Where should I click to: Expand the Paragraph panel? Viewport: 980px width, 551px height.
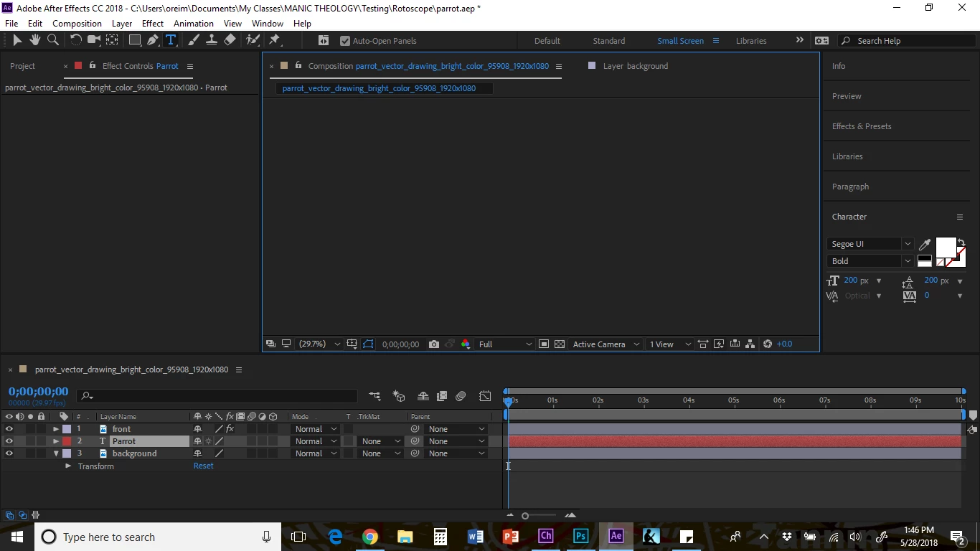coord(850,187)
